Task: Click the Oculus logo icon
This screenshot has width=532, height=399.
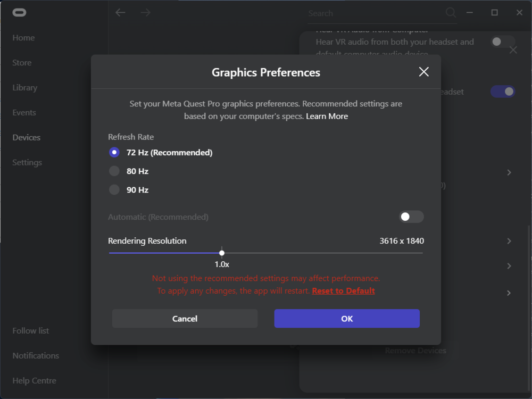Action: point(19,13)
